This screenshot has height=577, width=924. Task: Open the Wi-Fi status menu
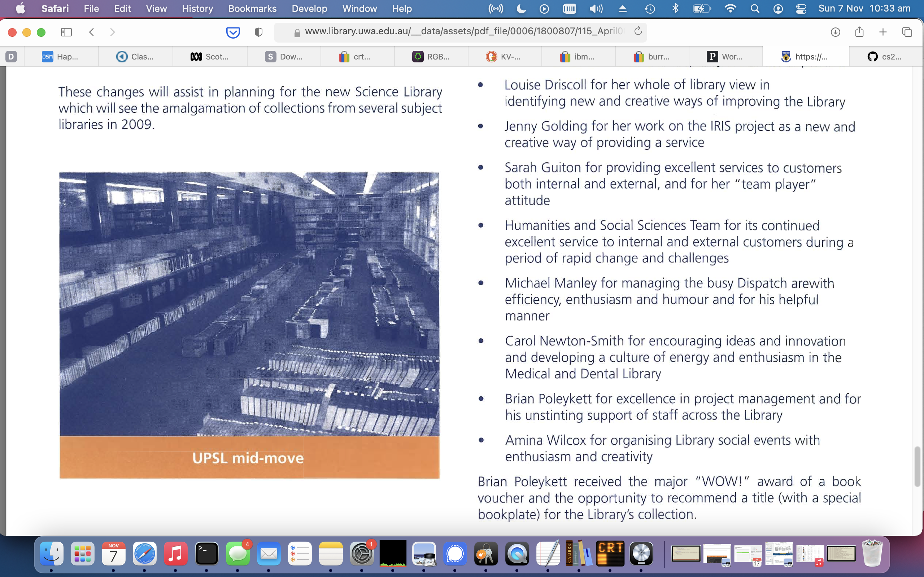tap(730, 8)
